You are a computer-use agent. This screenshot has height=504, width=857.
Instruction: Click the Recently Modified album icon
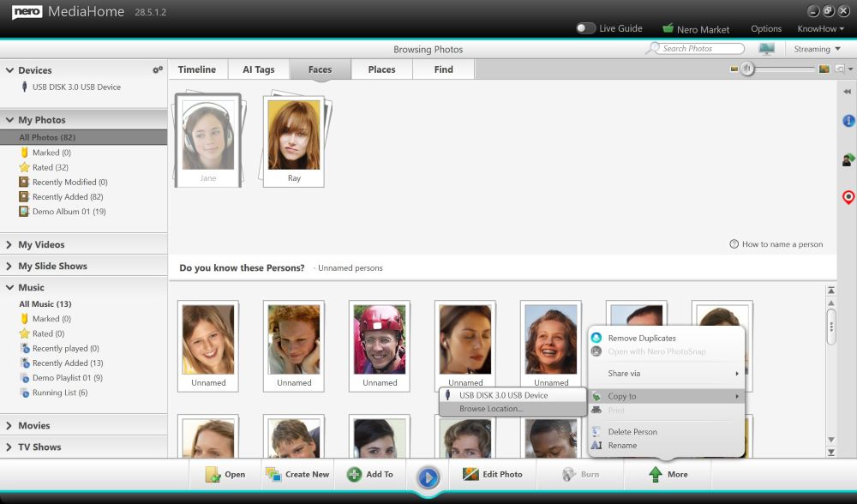(x=24, y=182)
